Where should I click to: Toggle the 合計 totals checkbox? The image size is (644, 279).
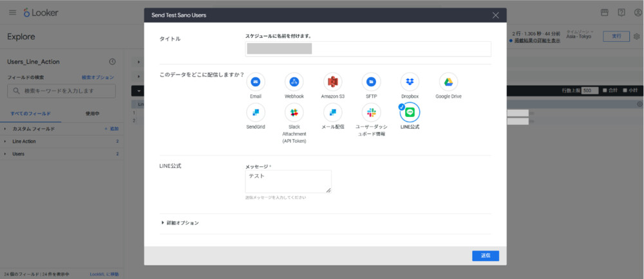605,91
